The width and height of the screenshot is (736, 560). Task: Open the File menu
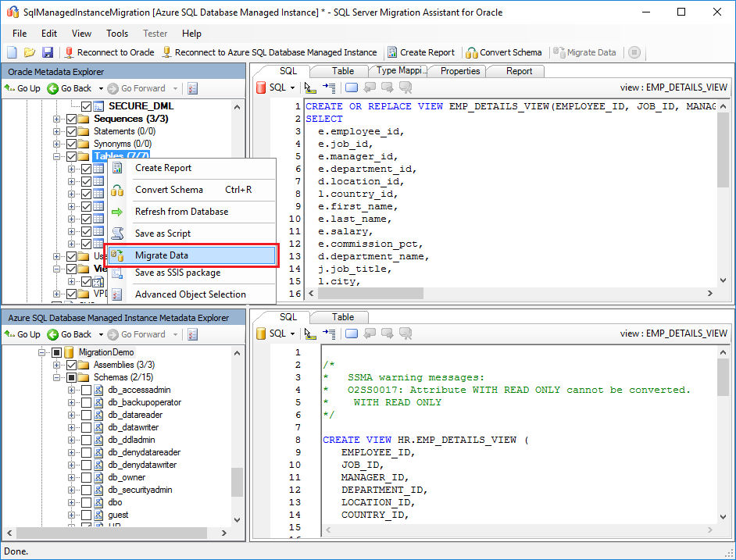(x=20, y=34)
